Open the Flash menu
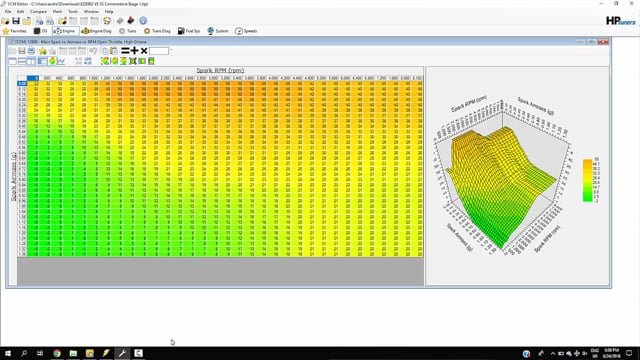Image resolution: width=640 pixels, height=360 pixels. click(x=58, y=11)
